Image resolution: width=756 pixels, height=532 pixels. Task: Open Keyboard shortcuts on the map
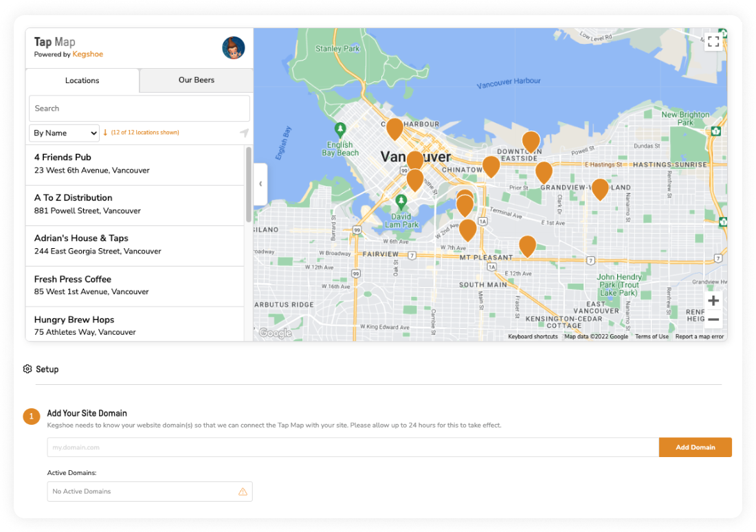[x=533, y=337]
